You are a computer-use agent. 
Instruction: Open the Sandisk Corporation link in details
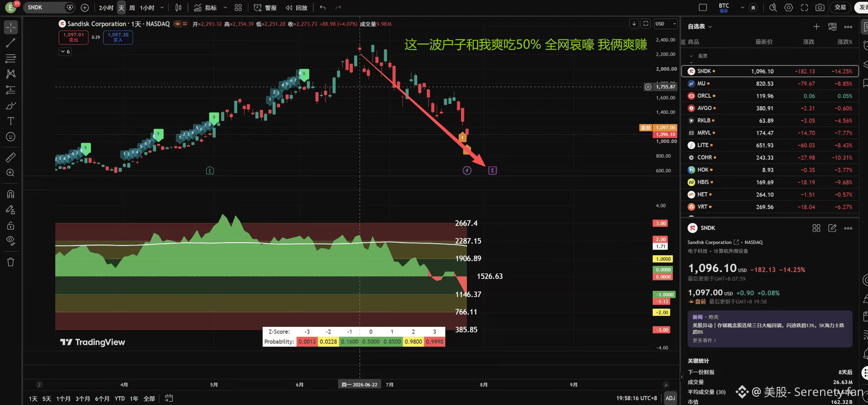click(x=713, y=242)
